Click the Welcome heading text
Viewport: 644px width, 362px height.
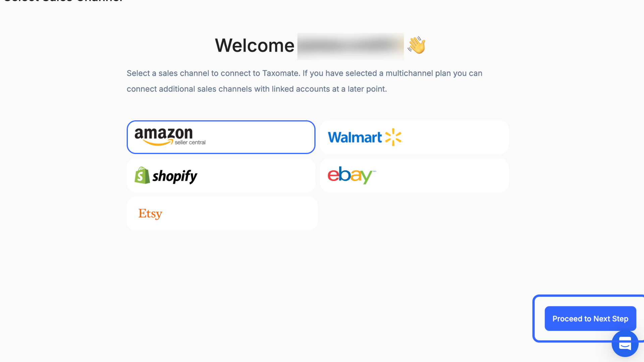[x=255, y=45]
